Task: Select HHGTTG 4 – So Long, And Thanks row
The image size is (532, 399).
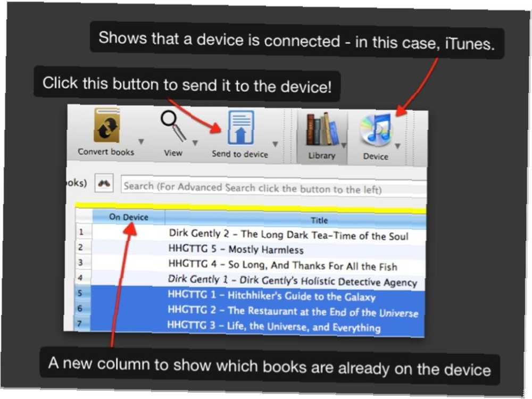Action: (x=258, y=264)
